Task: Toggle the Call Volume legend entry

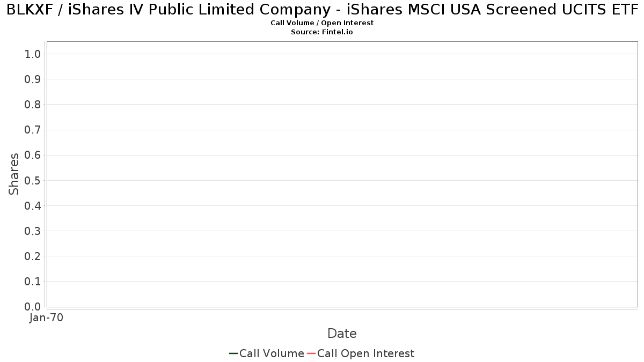Action: pyautogui.click(x=272, y=353)
